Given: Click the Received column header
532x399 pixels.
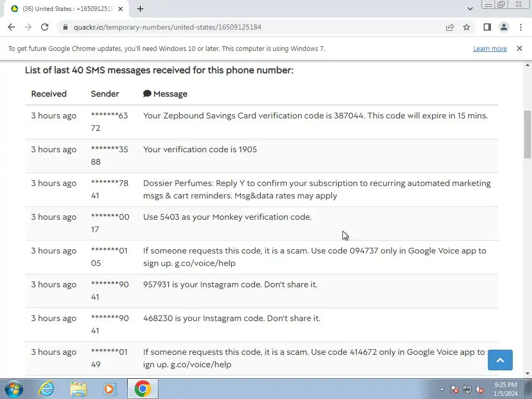Looking at the screenshot, I should click(x=49, y=94).
